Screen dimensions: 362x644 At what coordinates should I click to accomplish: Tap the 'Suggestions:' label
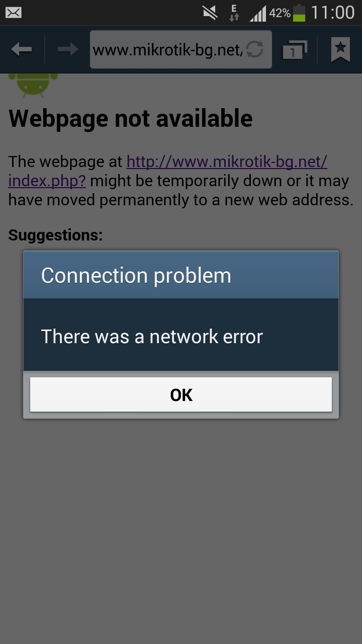pyautogui.click(x=55, y=235)
